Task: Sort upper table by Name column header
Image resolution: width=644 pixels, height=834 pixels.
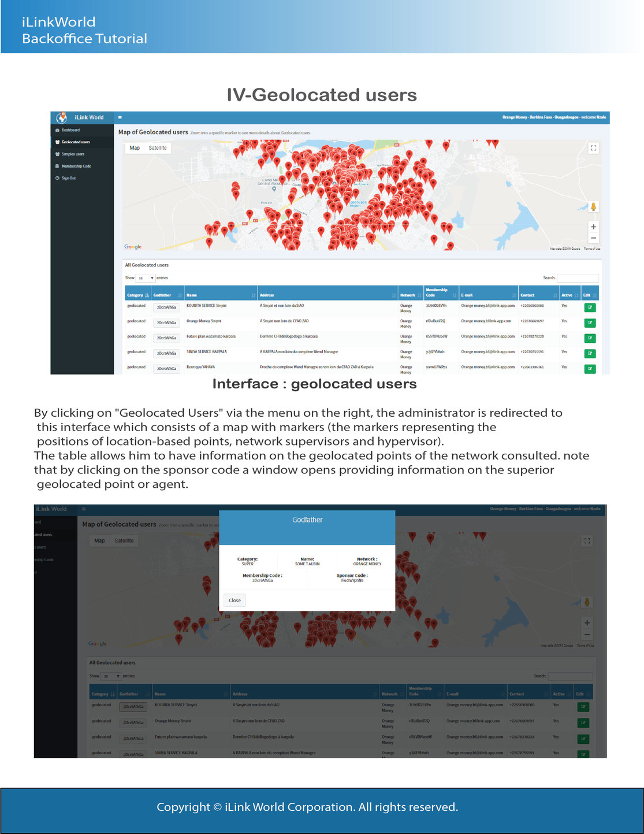Action: tap(219, 295)
